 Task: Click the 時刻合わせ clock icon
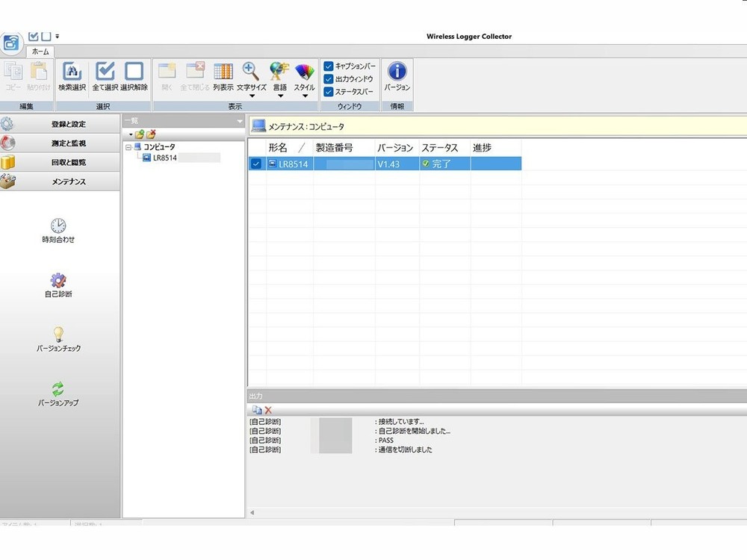[58, 226]
